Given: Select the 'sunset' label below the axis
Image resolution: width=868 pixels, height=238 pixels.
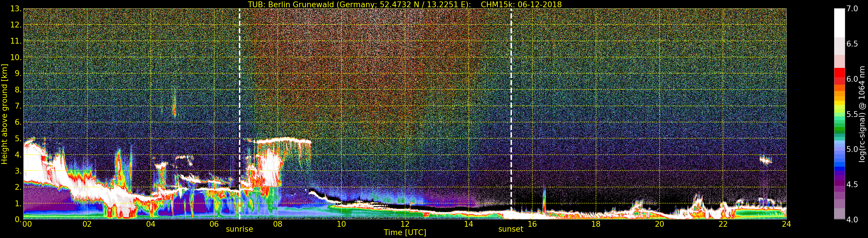Looking at the screenshot, I should [511, 229].
